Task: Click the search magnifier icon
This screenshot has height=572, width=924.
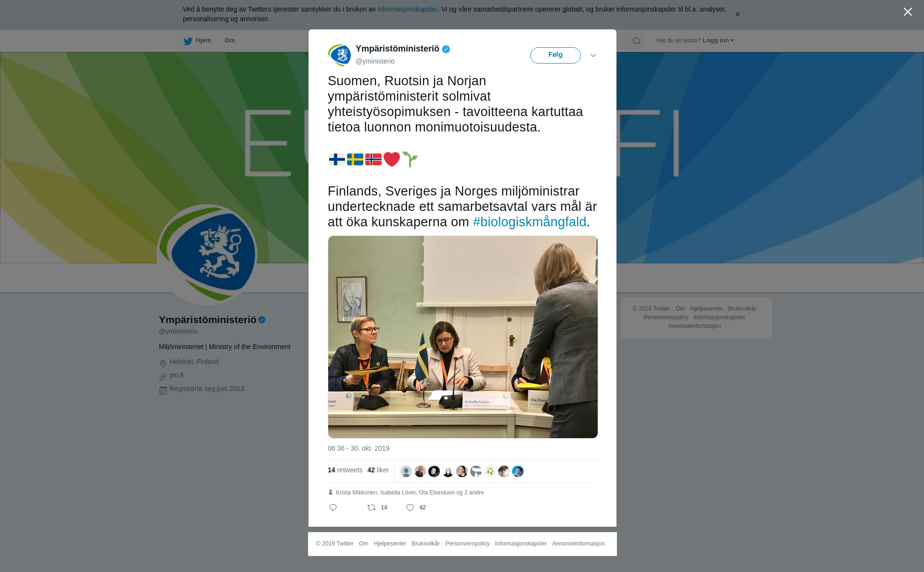Action: [637, 41]
